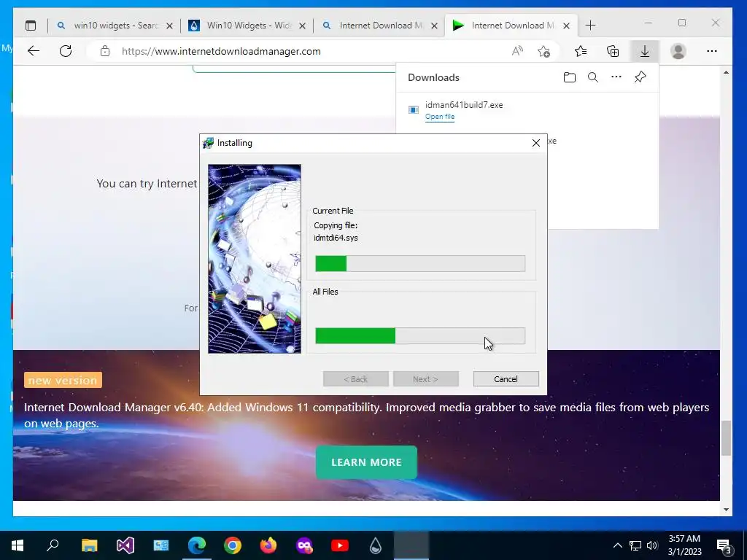This screenshot has height=560, width=747.
Task: Open the notification center icon
Action: [x=724, y=546]
